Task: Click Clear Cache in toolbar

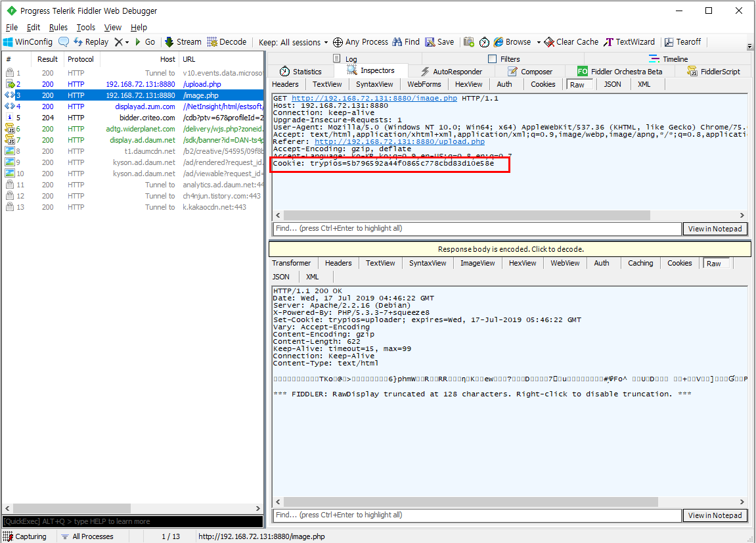Action: tap(571, 42)
